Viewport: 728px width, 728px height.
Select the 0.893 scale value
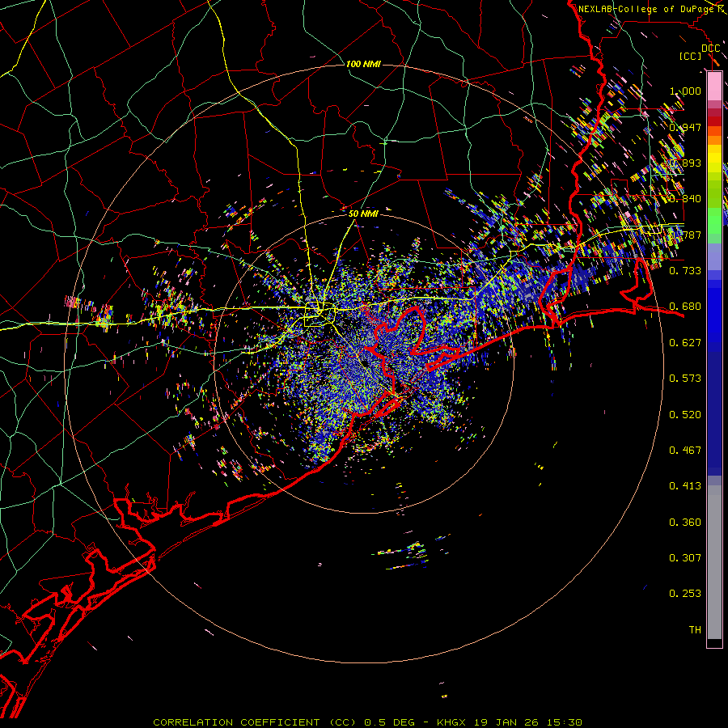click(685, 163)
